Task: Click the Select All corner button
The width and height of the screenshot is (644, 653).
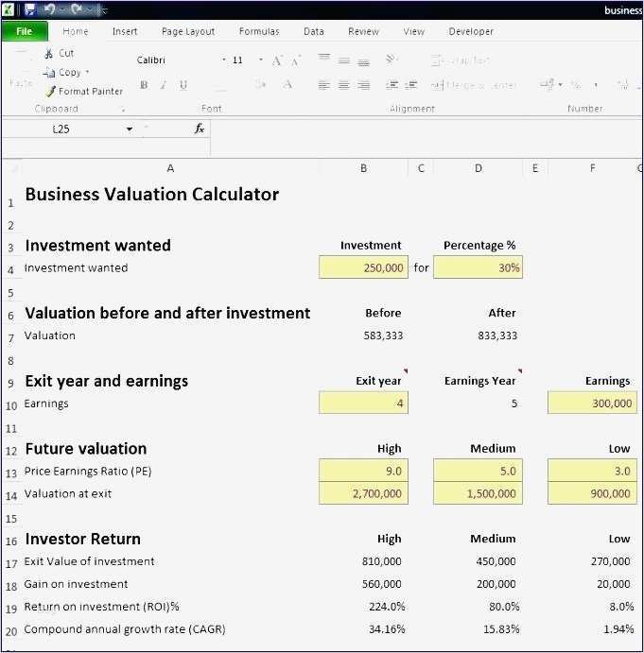Action: point(11,168)
